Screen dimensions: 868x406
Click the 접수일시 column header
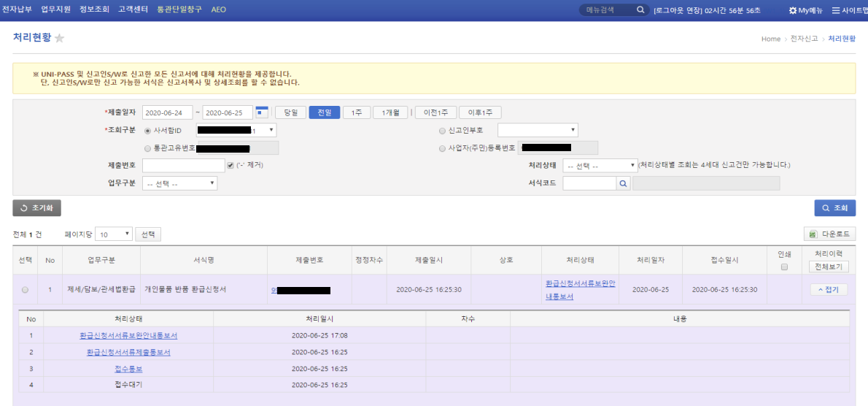724,260
